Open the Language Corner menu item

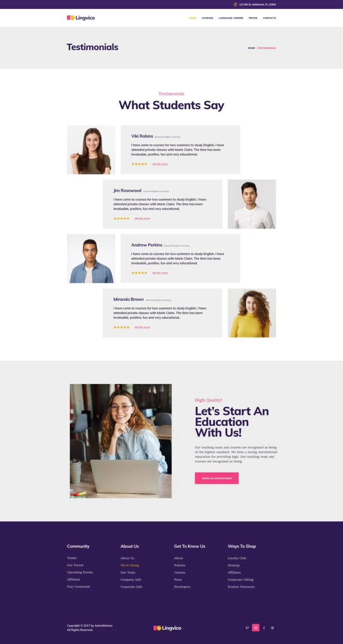pos(231,18)
